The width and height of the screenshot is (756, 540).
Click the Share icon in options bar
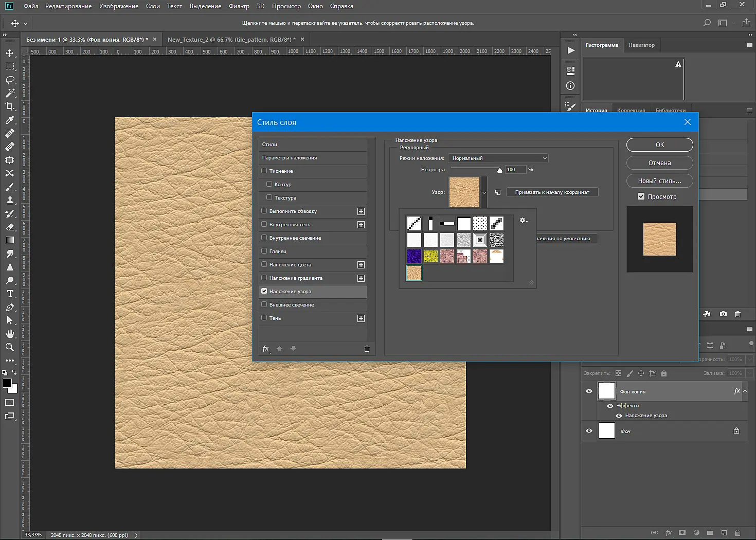(746, 23)
